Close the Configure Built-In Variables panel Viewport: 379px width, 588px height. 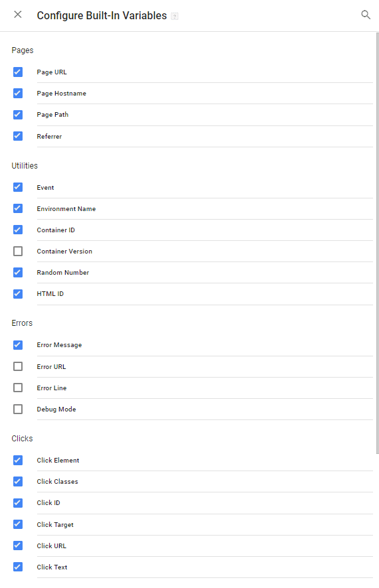18,15
